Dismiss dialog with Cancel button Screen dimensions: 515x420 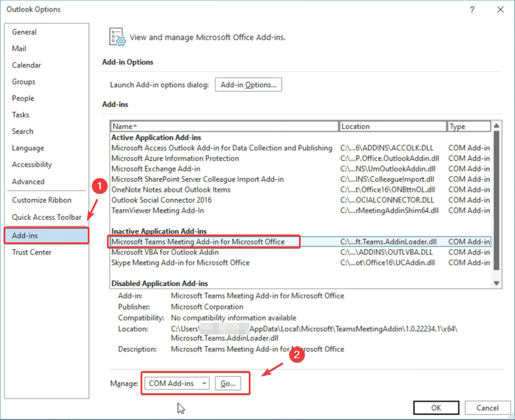coord(488,408)
